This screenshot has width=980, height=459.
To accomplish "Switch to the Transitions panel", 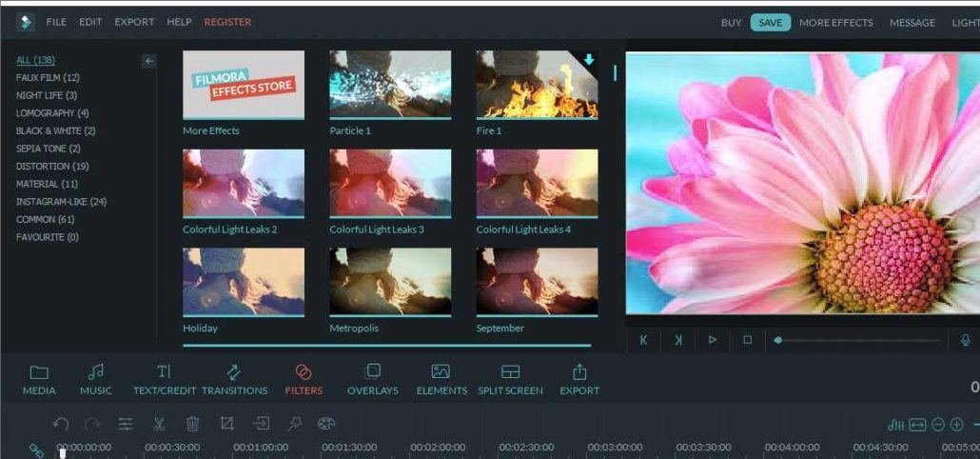I will tap(234, 379).
